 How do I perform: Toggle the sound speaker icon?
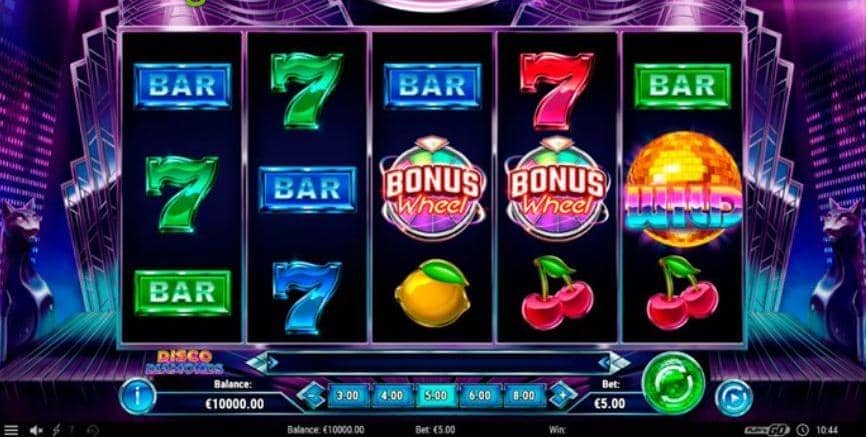tap(36, 430)
